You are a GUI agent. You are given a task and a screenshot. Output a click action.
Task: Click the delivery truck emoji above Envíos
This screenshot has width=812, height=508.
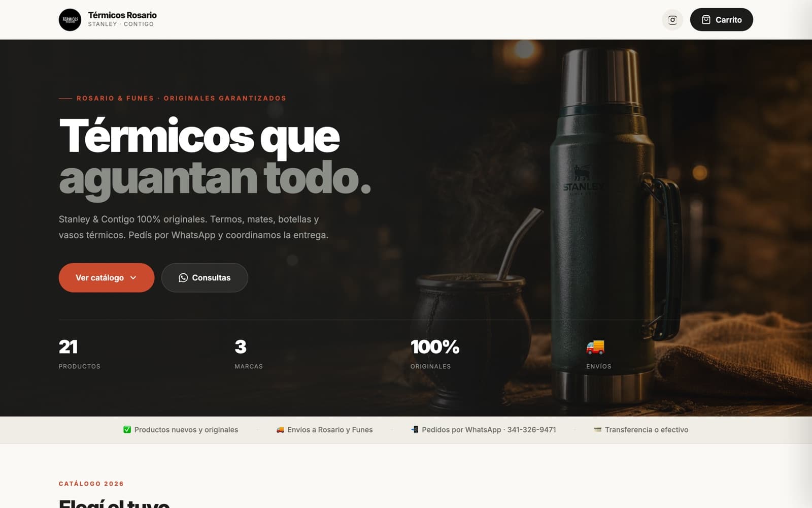[595, 347]
